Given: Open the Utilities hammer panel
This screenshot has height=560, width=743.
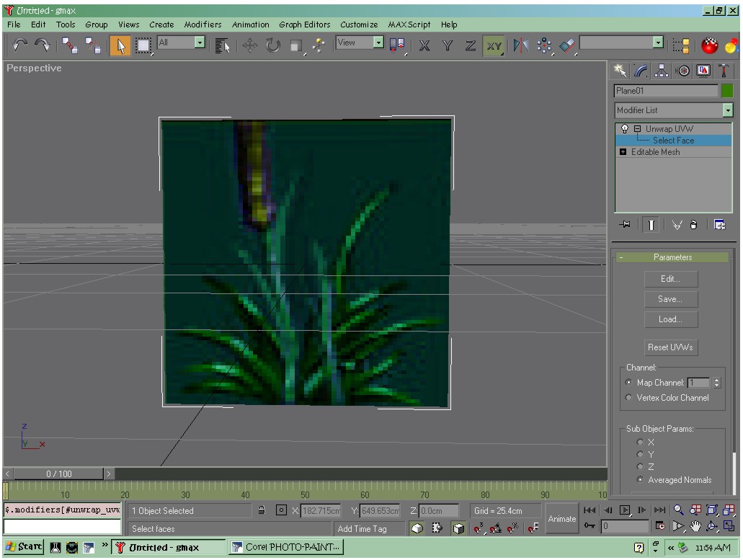Looking at the screenshot, I should coord(724,71).
